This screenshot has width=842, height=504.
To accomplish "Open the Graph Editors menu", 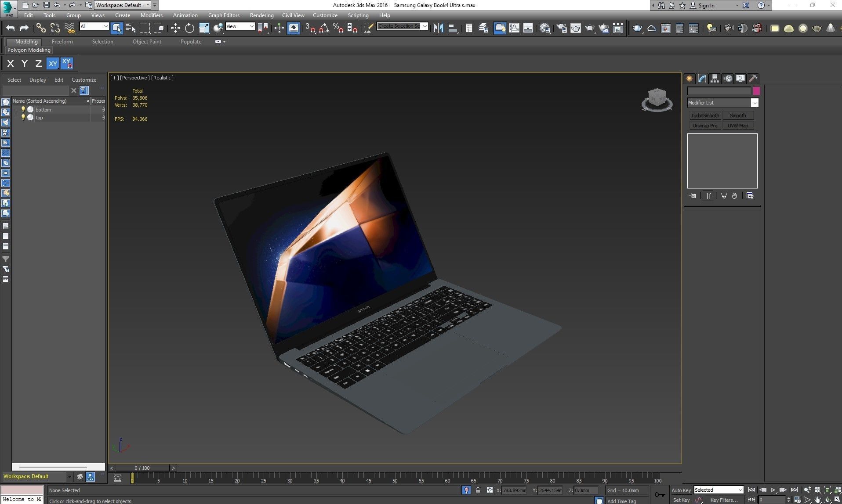I will pyautogui.click(x=224, y=15).
